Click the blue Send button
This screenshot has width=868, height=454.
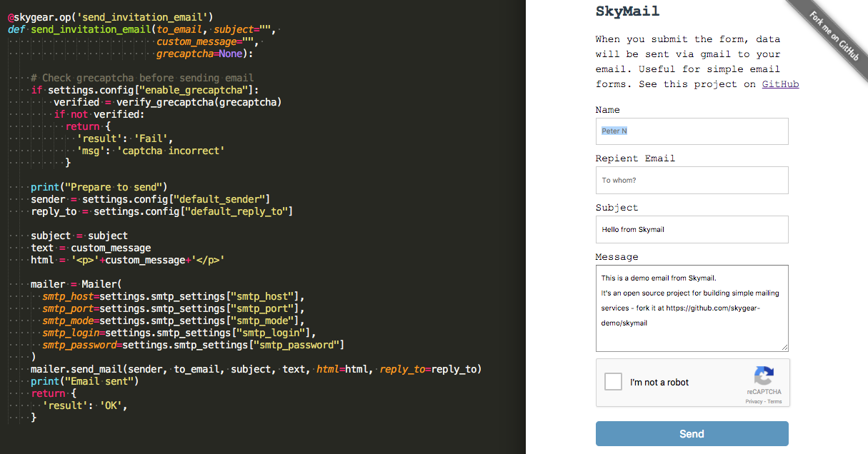(691, 433)
